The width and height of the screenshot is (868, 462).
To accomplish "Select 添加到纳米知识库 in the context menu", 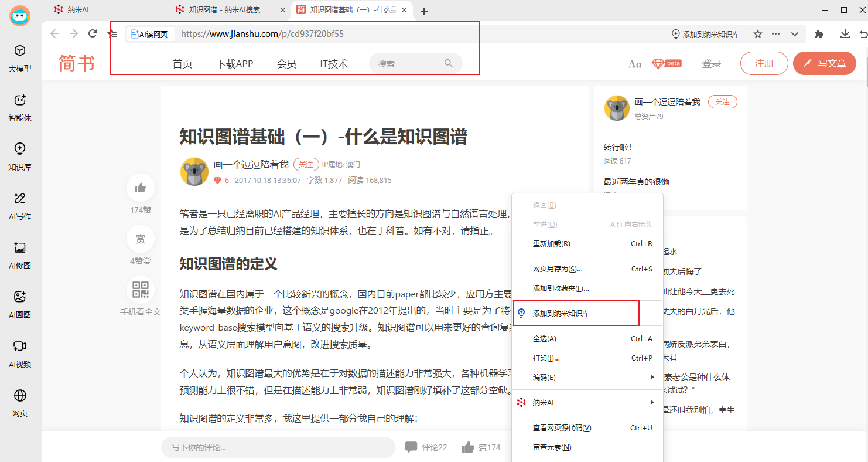I will tap(587, 314).
